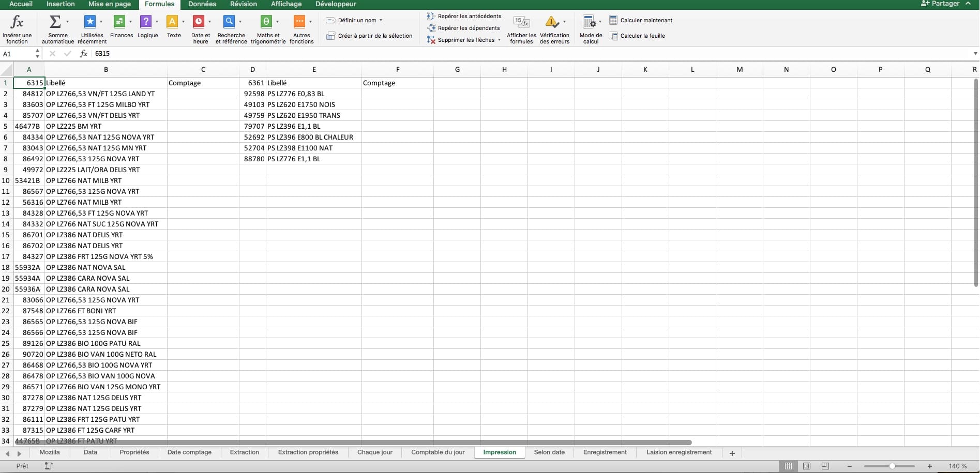Click Repérer les antécédents
The height and width of the screenshot is (473, 980).
(469, 16)
